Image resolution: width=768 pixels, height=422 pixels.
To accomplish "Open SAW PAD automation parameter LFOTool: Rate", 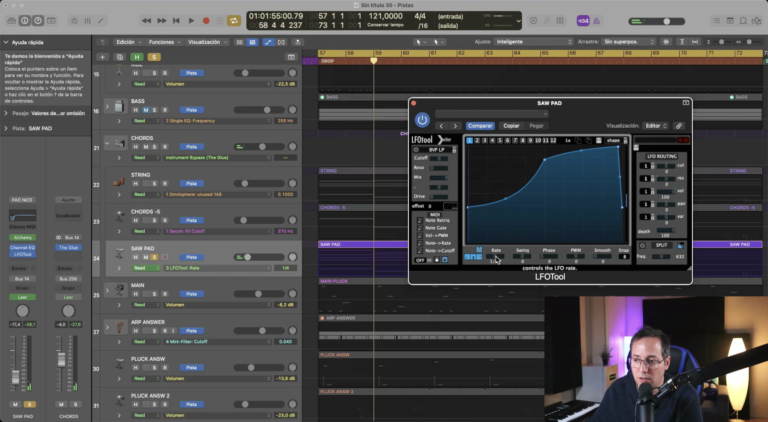I will (218, 268).
